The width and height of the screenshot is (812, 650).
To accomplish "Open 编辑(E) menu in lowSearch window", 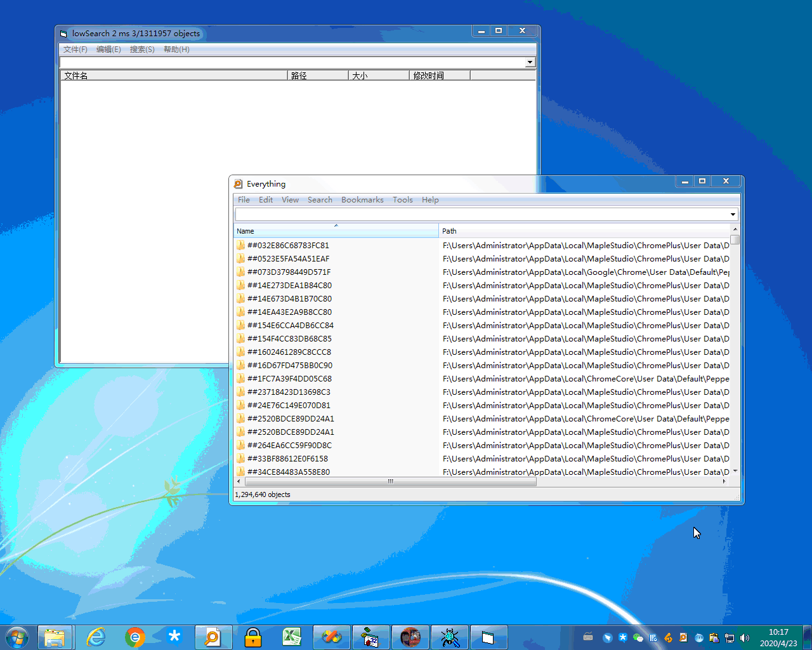I will (108, 50).
